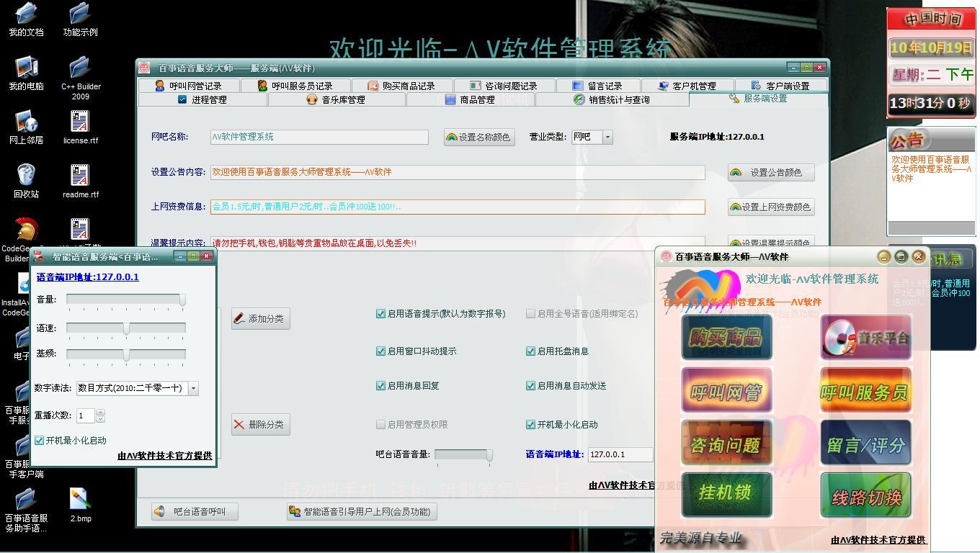Expand 营业类型 dropdown
The width and height of the screenshot is (980, 553).
click(607, 137)
